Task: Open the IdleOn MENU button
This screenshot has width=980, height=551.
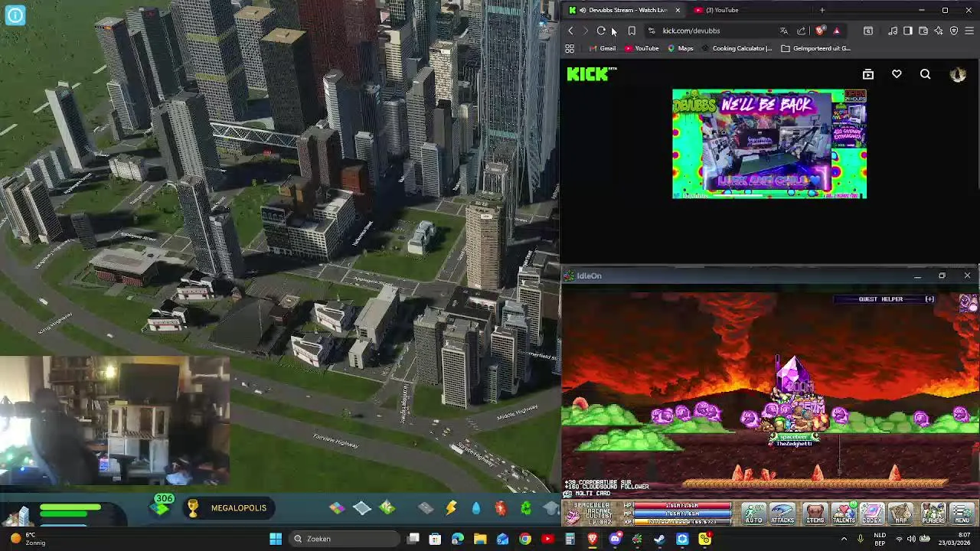Action: tap(962, 514)
